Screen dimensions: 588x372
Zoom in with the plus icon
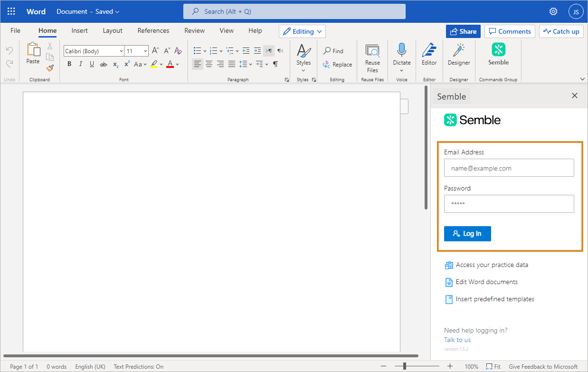click(x=450, y=366)
